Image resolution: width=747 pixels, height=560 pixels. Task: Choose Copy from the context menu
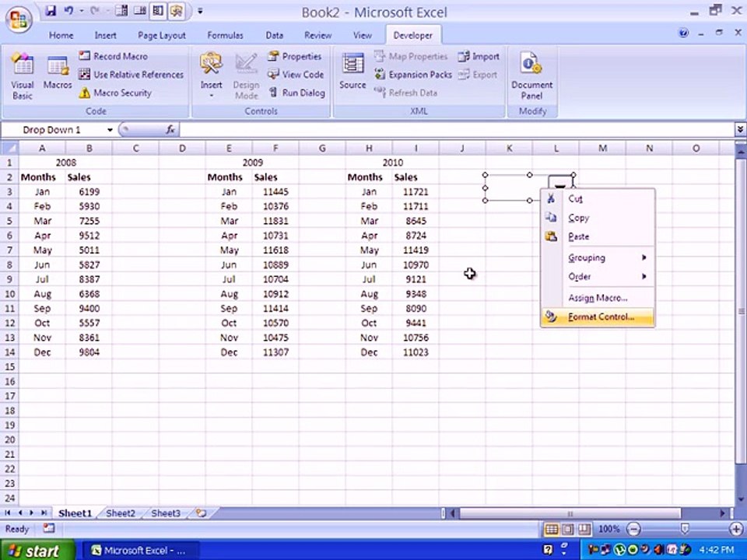598,218
